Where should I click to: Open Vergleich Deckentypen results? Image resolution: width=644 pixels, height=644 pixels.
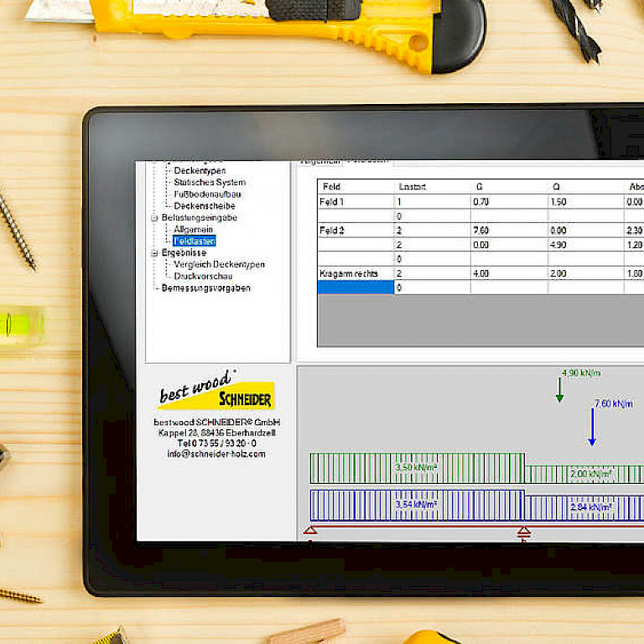pos(219,264)
